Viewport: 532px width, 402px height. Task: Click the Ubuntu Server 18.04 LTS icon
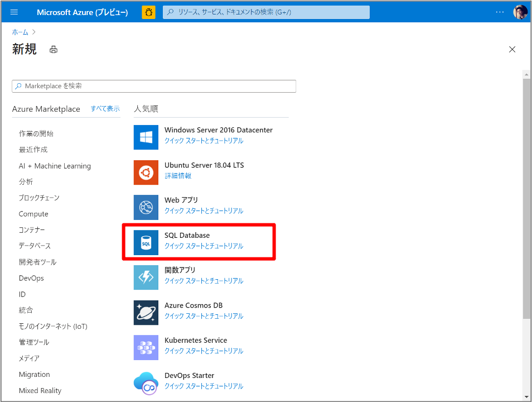146,173
